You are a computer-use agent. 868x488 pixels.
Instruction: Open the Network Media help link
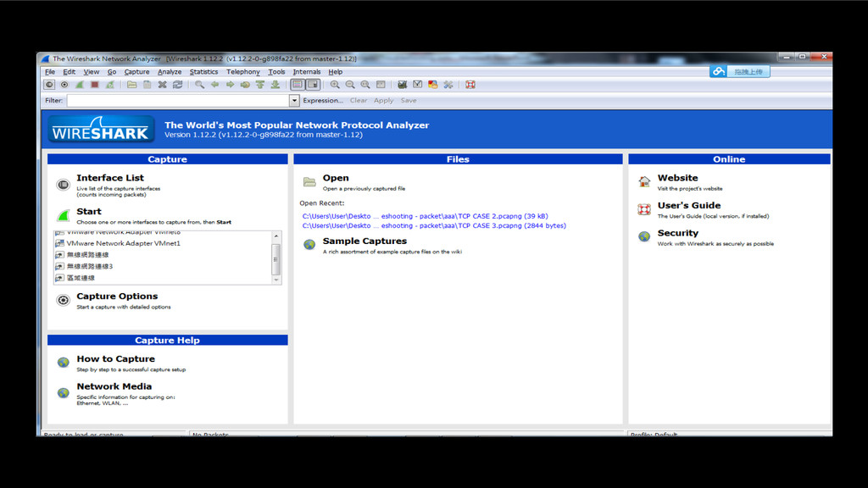pos(114,386)
